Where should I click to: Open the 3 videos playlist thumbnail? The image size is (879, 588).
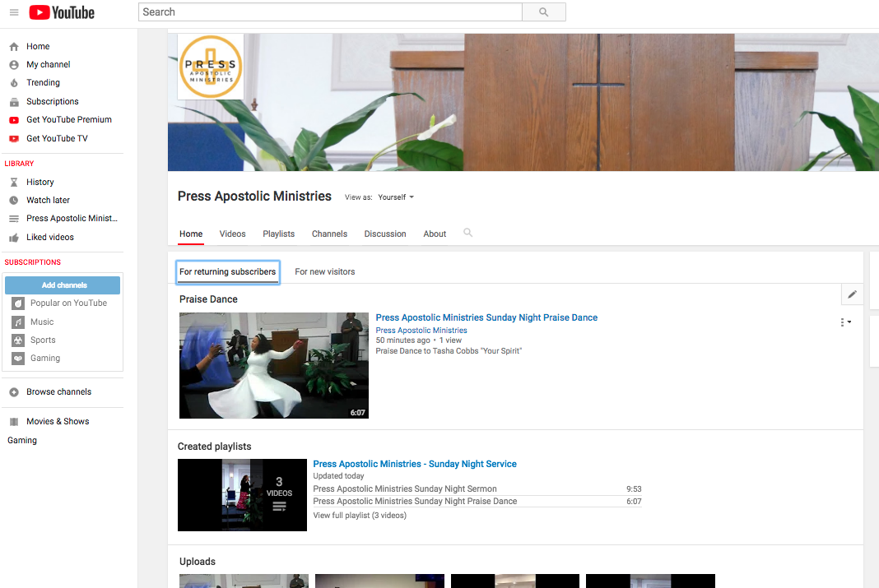242,495
